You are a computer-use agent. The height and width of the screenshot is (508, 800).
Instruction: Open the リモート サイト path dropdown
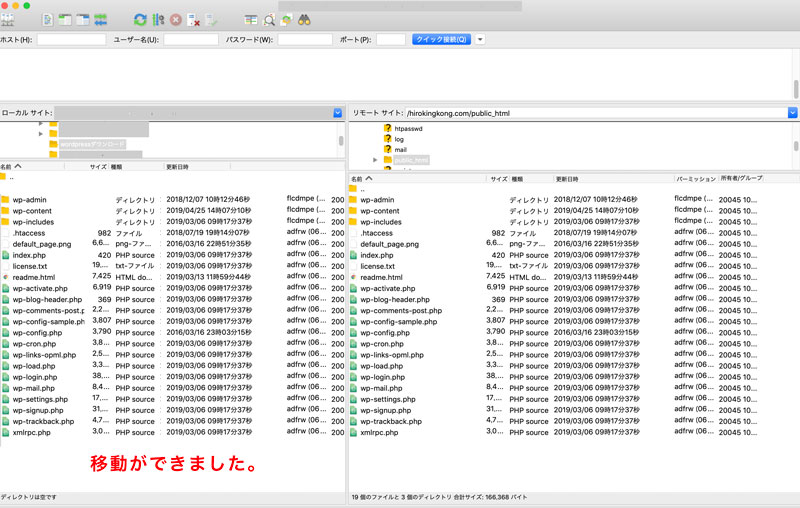[x=792, y=113]
